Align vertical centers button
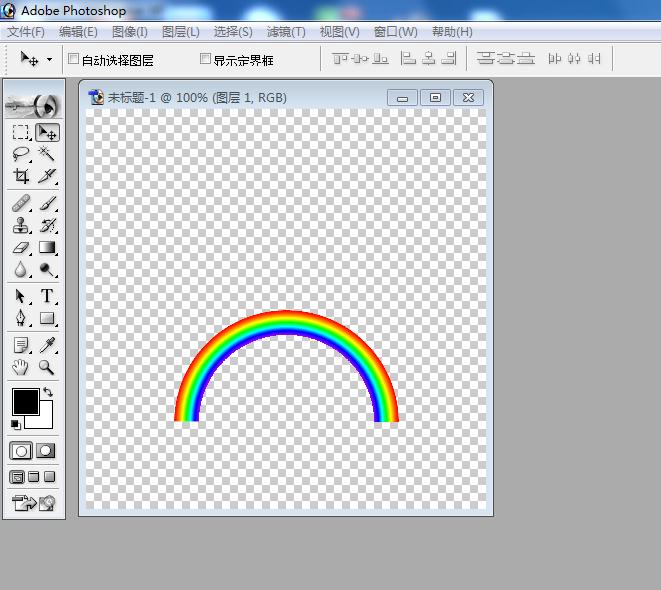This screenshot has height=590, width=661. pyautogui.click(x=360, y=59)
